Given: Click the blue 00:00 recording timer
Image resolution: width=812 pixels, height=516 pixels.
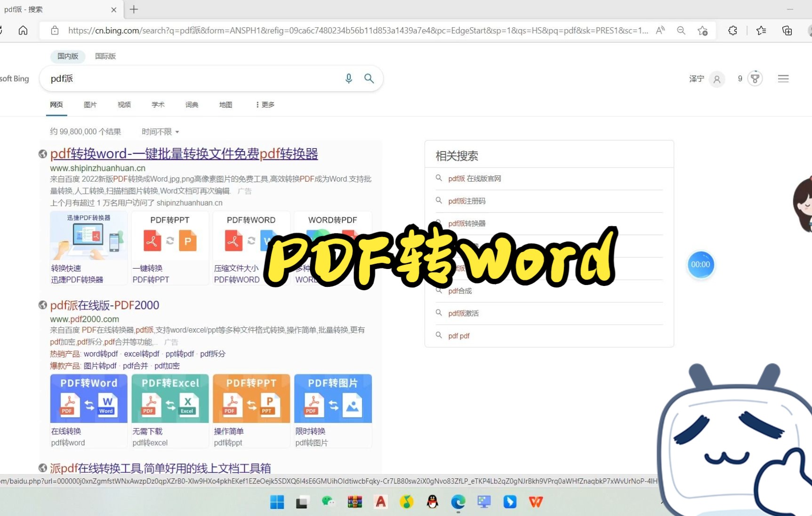Looking at the screenshot, I should pyautogui.click(x=700, y=264).
